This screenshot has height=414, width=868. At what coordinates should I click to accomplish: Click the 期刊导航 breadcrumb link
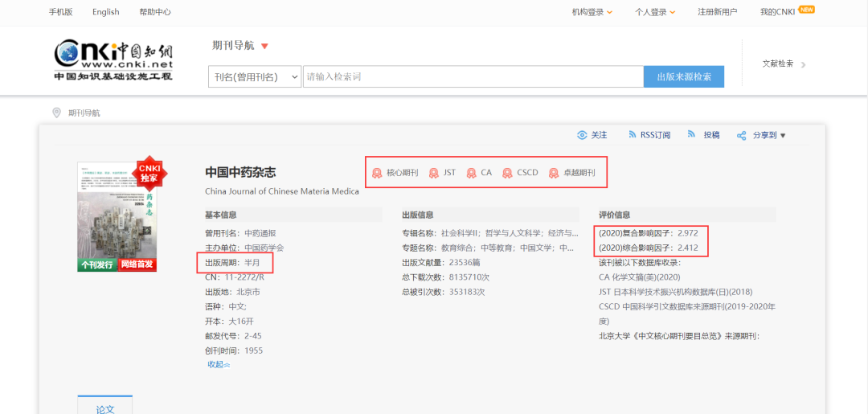coord(84,113)
